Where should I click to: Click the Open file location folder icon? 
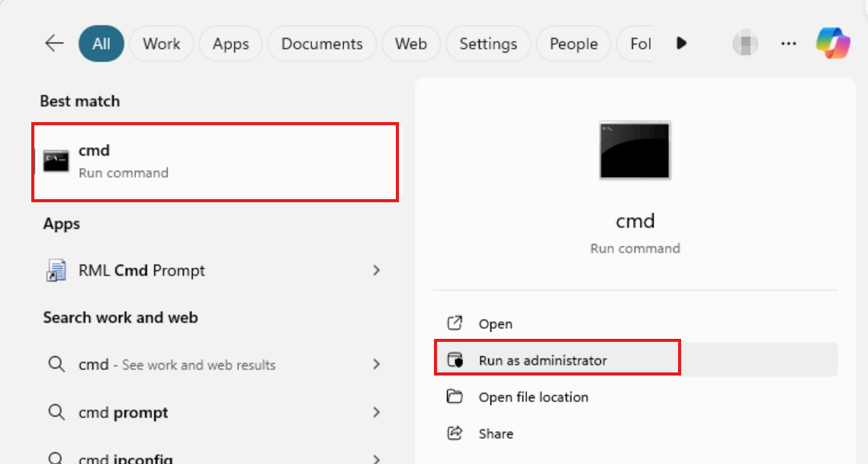pos(455,396)
